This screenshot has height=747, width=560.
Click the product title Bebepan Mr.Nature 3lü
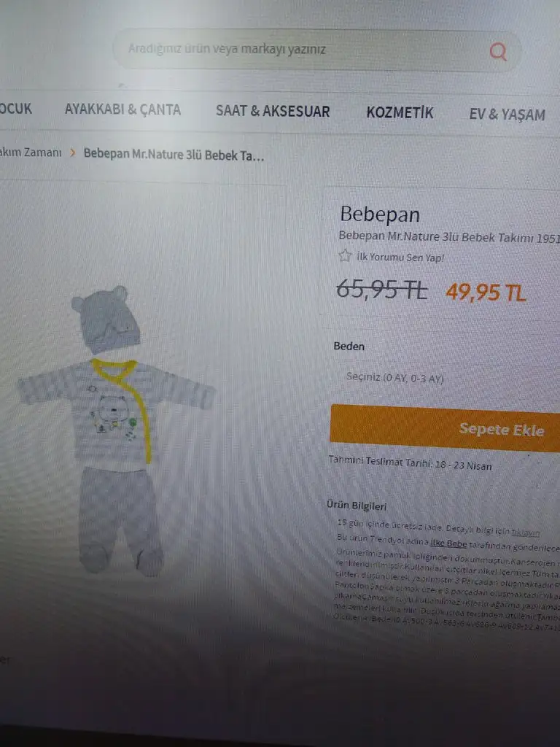click(449, 236)
